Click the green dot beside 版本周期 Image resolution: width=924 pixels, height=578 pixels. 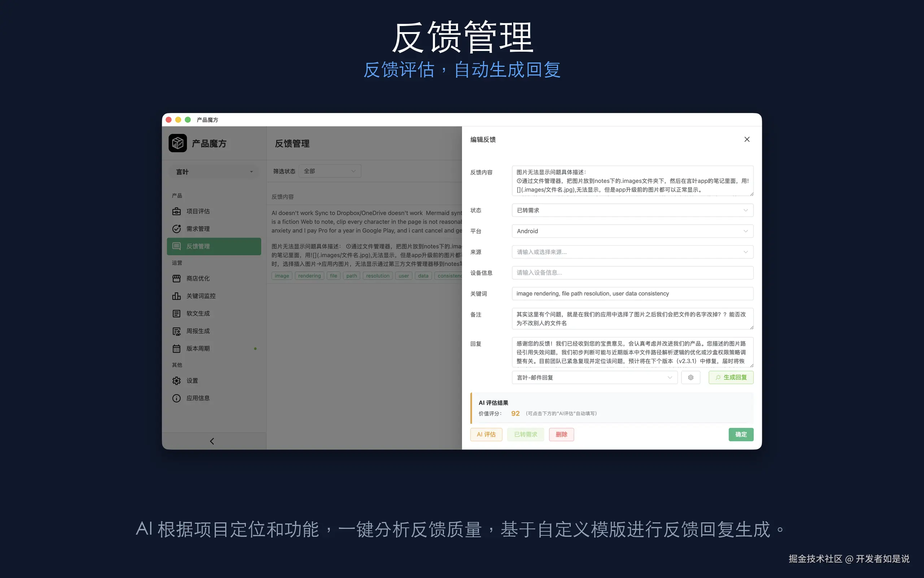[x=255, y=349]
